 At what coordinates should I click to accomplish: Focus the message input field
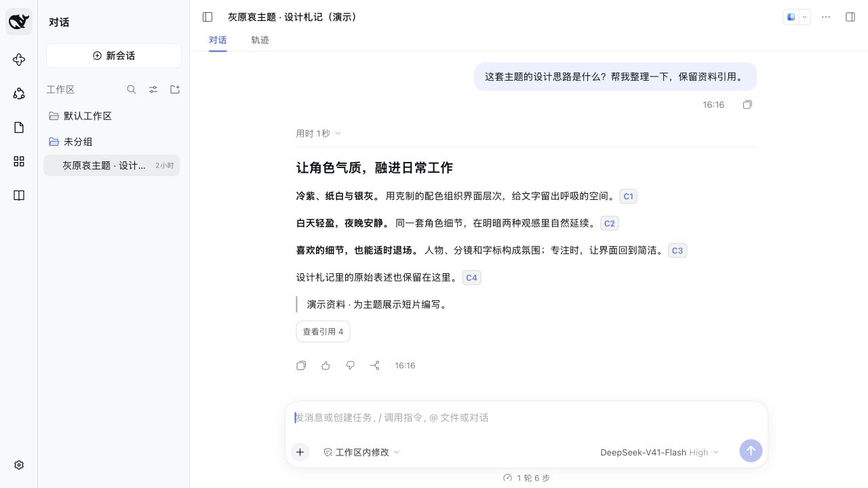pos(526,418)
